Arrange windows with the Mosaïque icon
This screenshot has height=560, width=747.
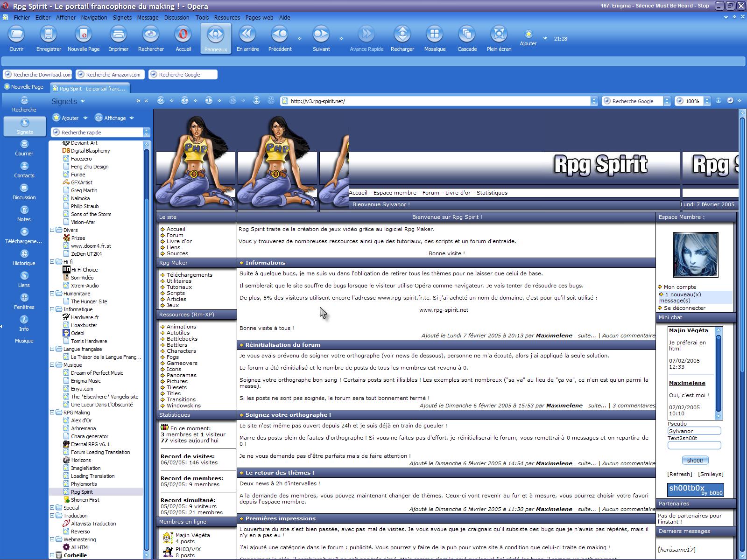(x=435, y=34)
